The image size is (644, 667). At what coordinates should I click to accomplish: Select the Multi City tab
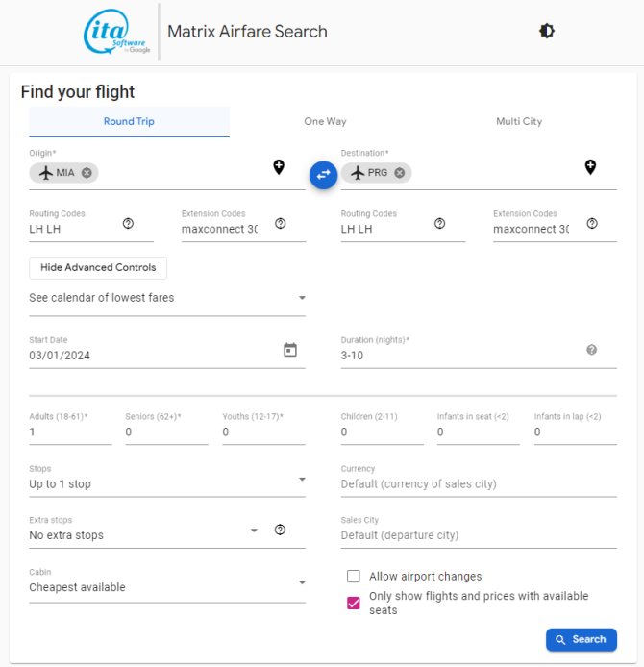519,122
